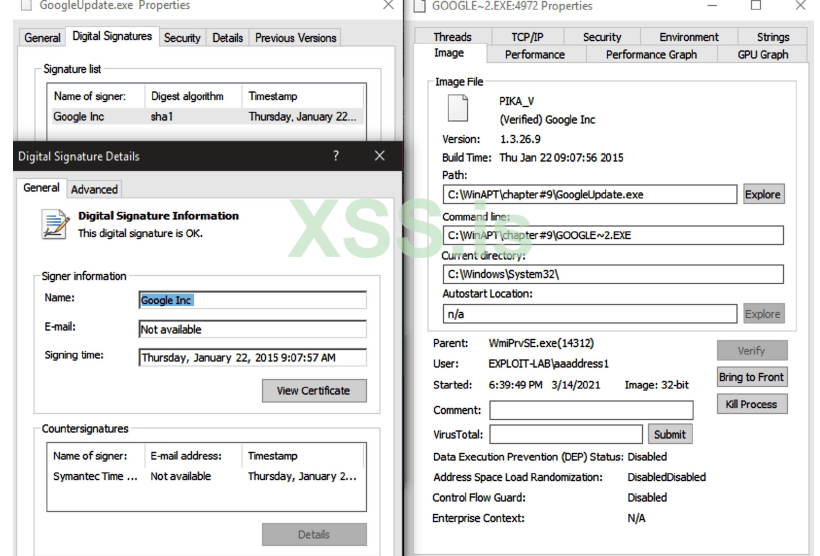820x556 pixels.
Task: Switch to Security tab in GoogleUpdate.exe Properties
Action: click(182, 38)
